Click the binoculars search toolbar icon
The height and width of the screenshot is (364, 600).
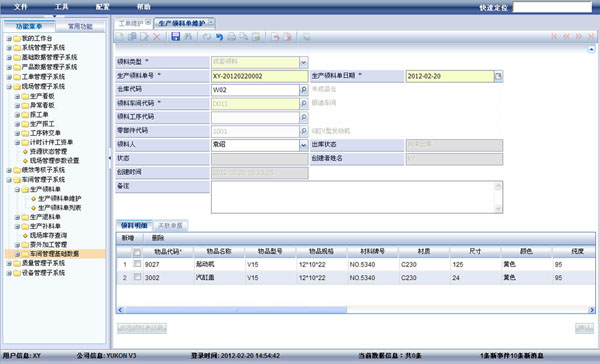coord(188,37)
